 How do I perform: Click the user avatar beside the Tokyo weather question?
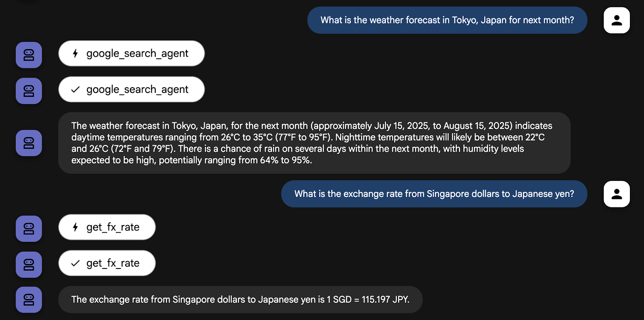pos(616,20)
